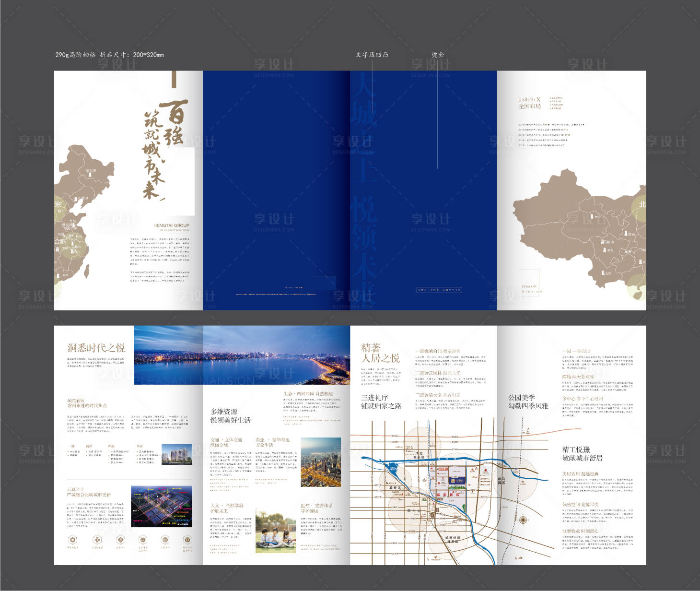Select the '1+3+9+X 全国布局' heading
Viewport: 700px width, 591px height.
(x=529, y=103)
